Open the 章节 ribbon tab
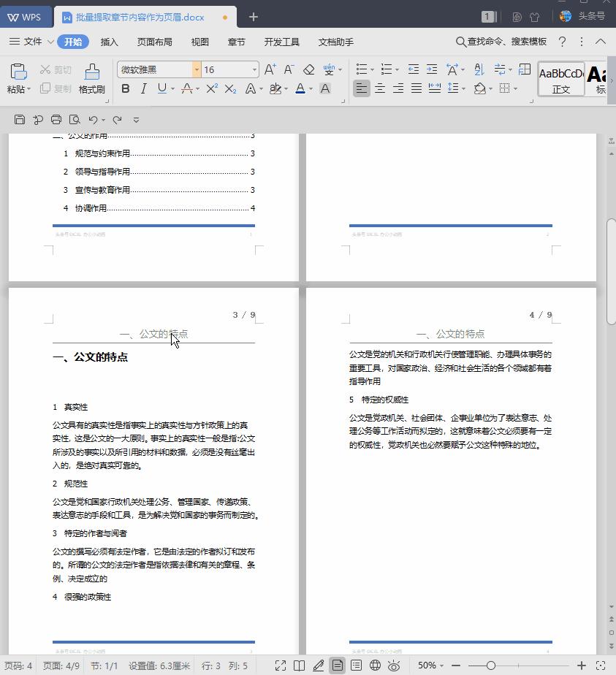Viewport: 616px width, 675px height. point(236,42)
